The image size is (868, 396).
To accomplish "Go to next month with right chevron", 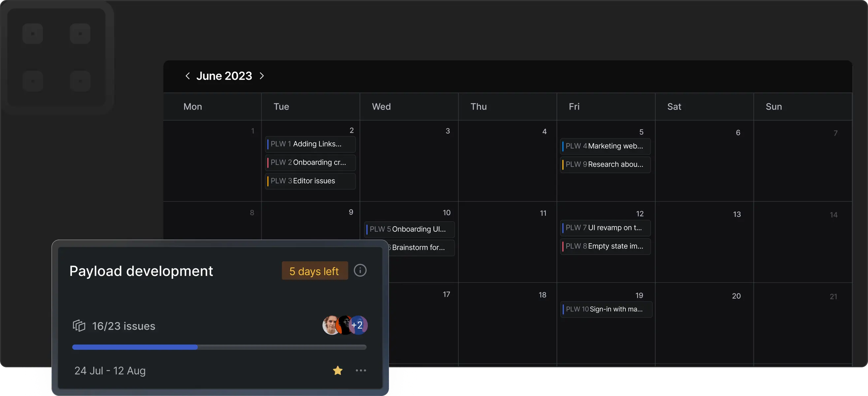I will [262, 76].
